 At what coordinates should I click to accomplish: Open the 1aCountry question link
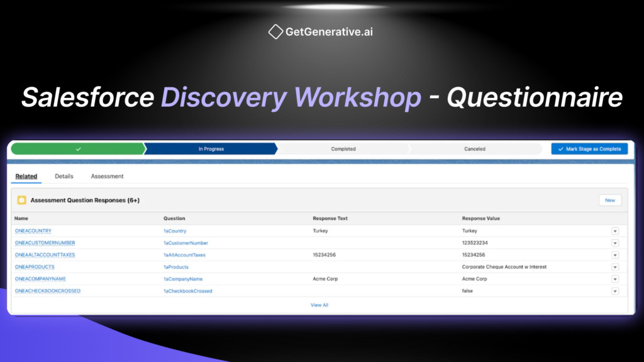[x=175, y=231]
